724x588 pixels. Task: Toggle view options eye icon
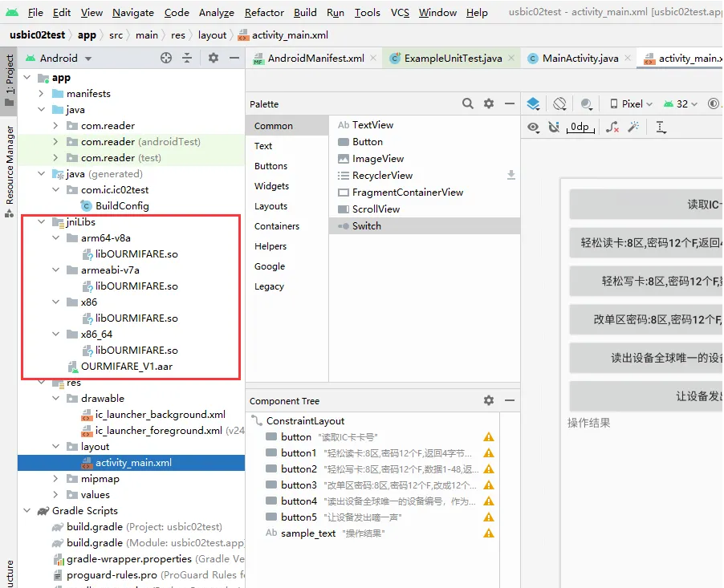tap(533, 127)
